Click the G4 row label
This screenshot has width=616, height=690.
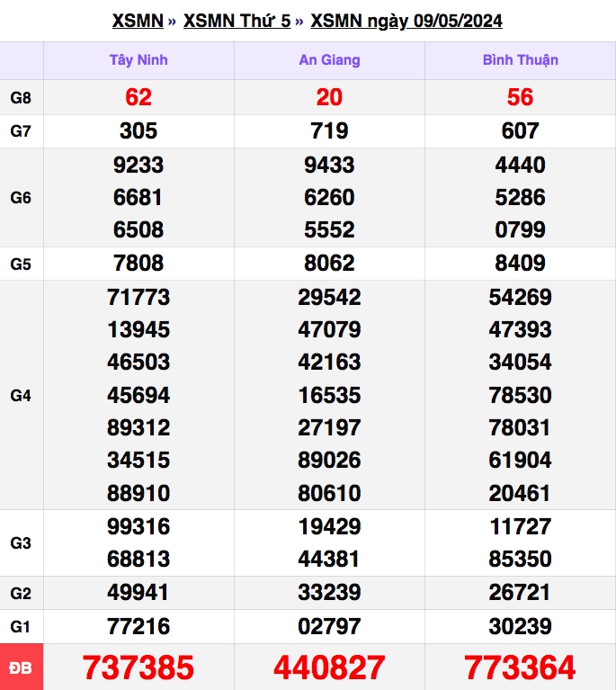point(21,395)
